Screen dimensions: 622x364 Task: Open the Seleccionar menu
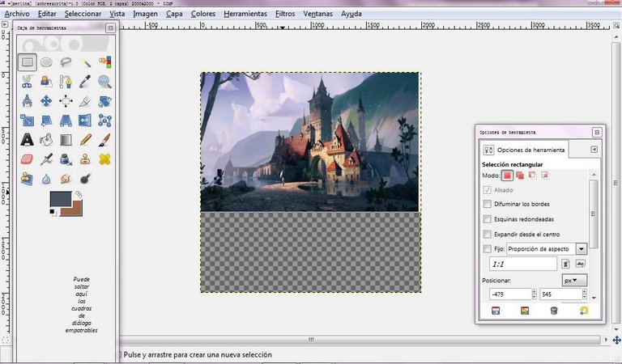83,14
